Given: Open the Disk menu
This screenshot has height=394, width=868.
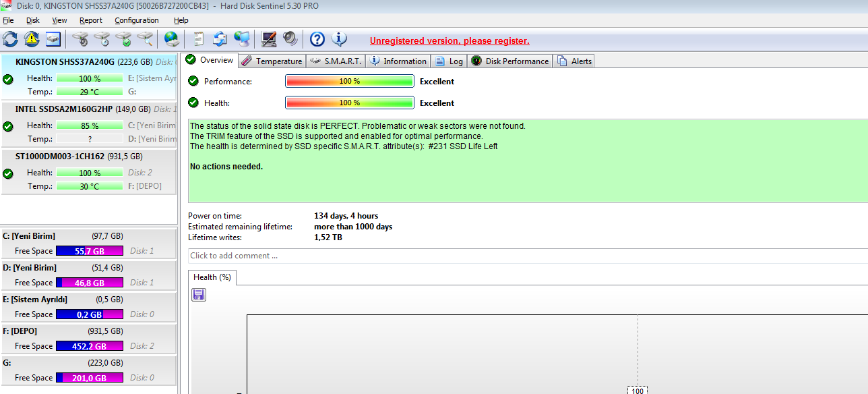Looking at the screenshot, I should [33, 20].
